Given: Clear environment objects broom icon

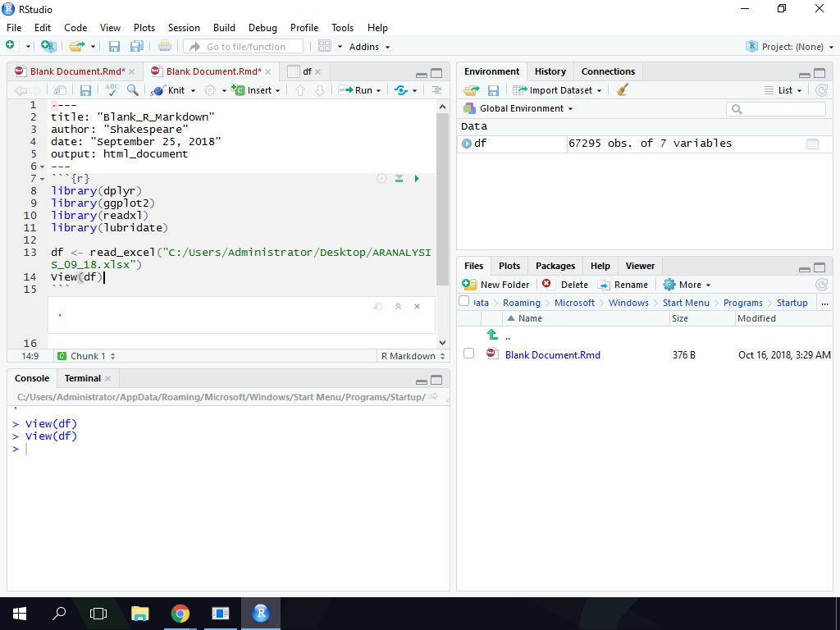Looking at the screenshot, I should (x=622, y=89).
